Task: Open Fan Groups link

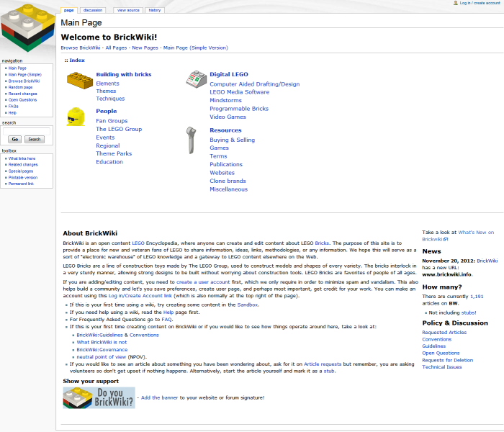Action: (112, 121)
